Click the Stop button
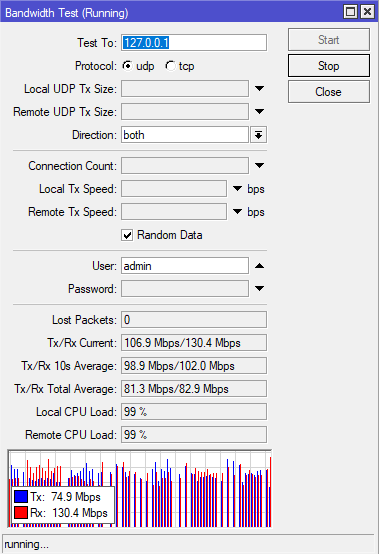 (x=328, y=66)
